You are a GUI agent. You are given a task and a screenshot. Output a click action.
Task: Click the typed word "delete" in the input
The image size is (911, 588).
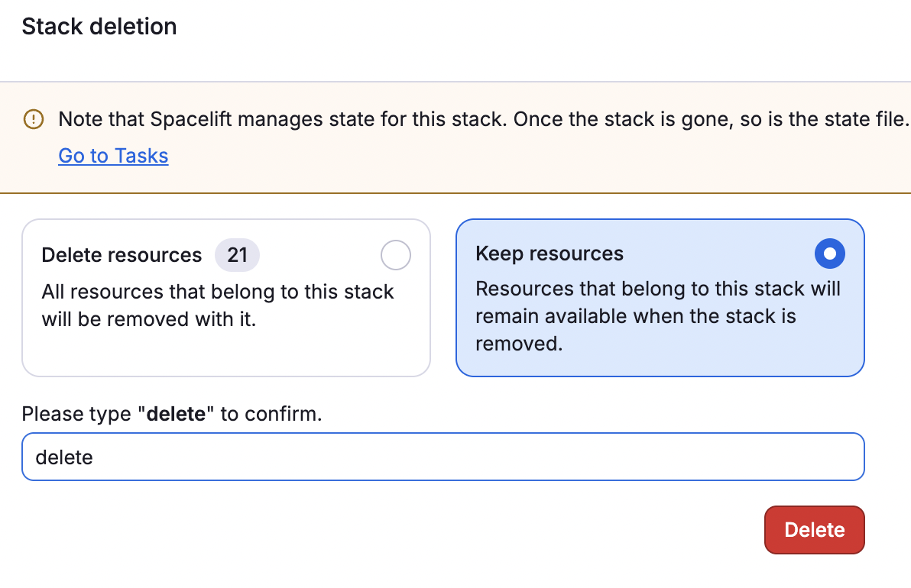pyautogui.click(x=64, y=457)
